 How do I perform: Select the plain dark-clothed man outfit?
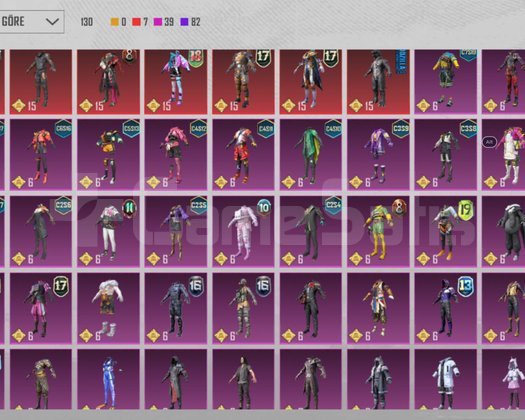click(x=243, y=379)
